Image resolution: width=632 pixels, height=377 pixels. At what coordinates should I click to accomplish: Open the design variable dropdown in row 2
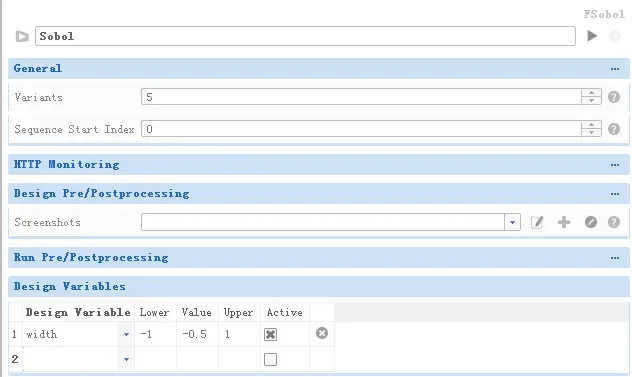click(x=126, y=359)
